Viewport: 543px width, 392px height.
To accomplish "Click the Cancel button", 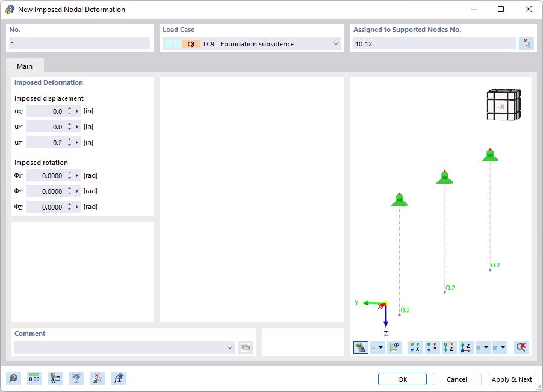I will pyautogui.click(x=457, y=379).
